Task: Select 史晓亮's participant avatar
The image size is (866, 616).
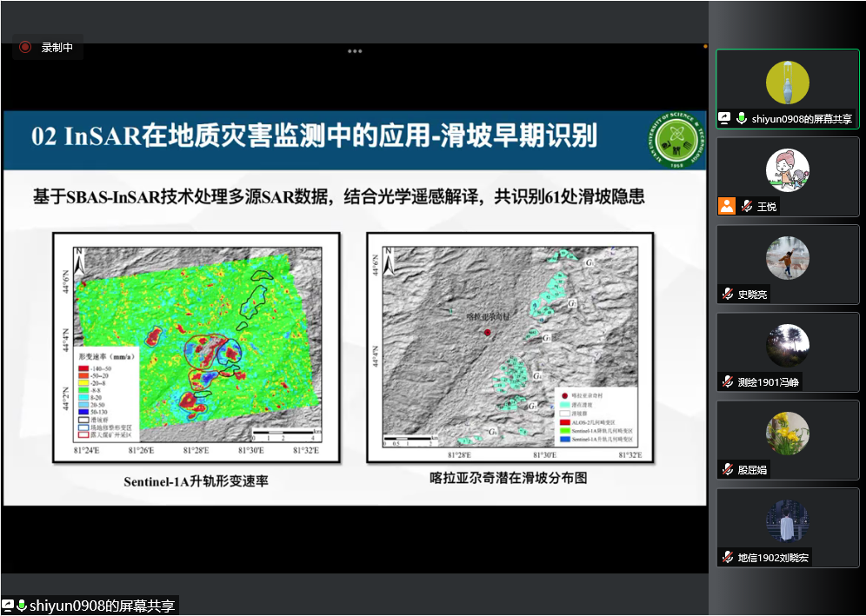Action: coord(787,258)
